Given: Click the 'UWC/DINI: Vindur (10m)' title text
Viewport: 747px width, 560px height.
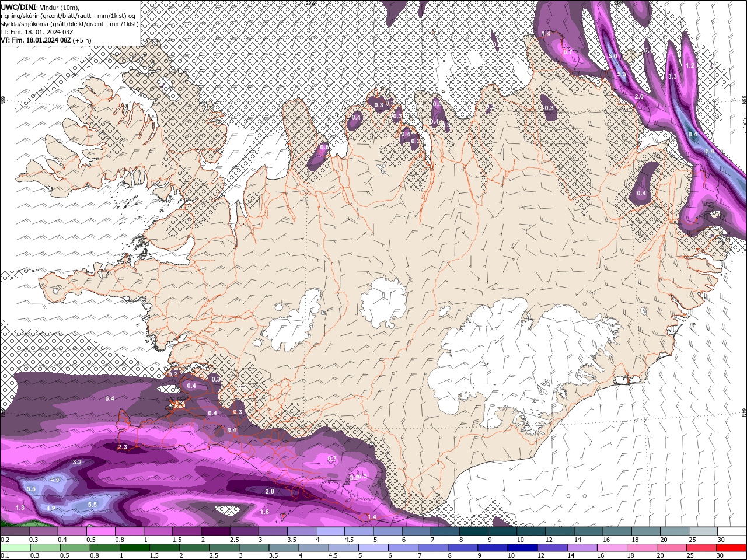Looking at the screenshot, I should click(40, 7).
